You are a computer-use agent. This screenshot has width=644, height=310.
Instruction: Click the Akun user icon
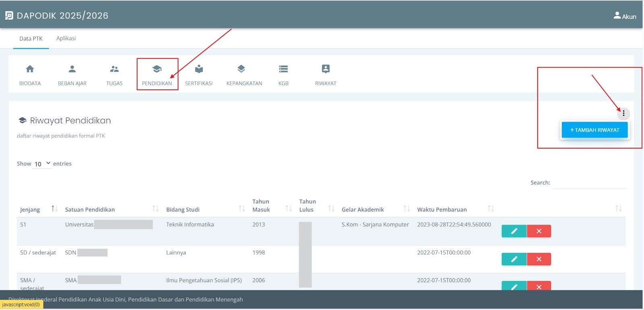click(x=617, y=15)
